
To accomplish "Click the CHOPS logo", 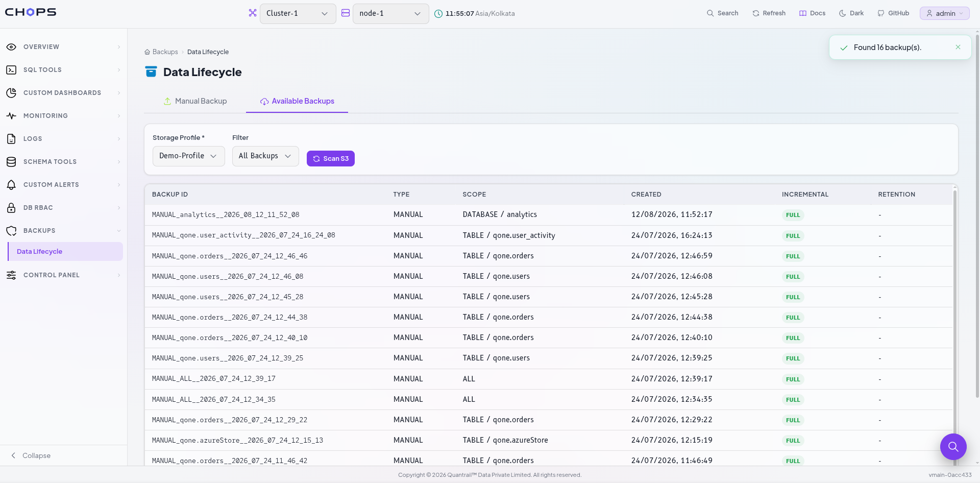I will tap(31, 12).
